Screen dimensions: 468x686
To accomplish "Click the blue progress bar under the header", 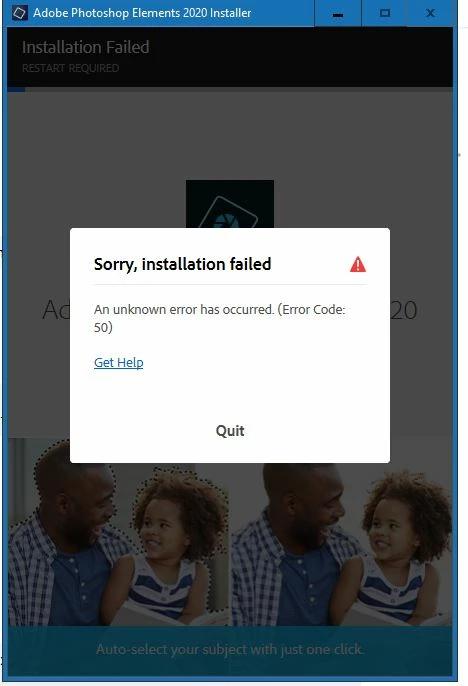I will 16,89.
